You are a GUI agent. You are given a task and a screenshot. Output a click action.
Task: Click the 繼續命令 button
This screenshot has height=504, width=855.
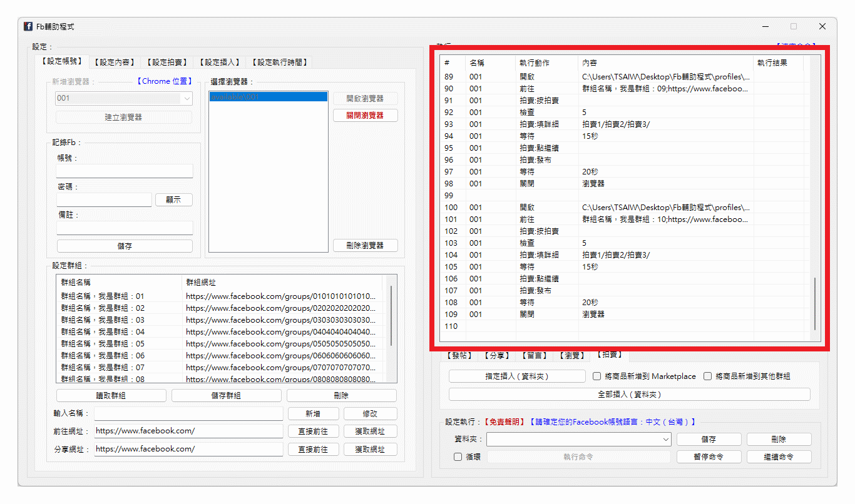779,457
